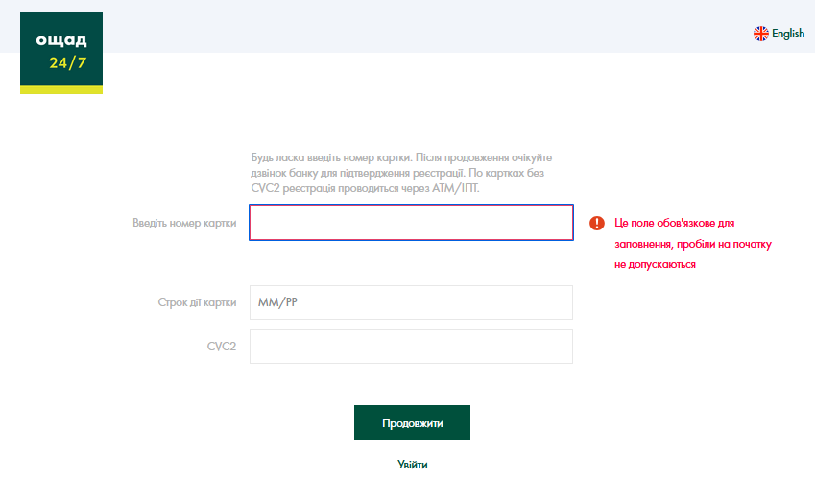Click the red error exclamation icon

click(597, 223)
